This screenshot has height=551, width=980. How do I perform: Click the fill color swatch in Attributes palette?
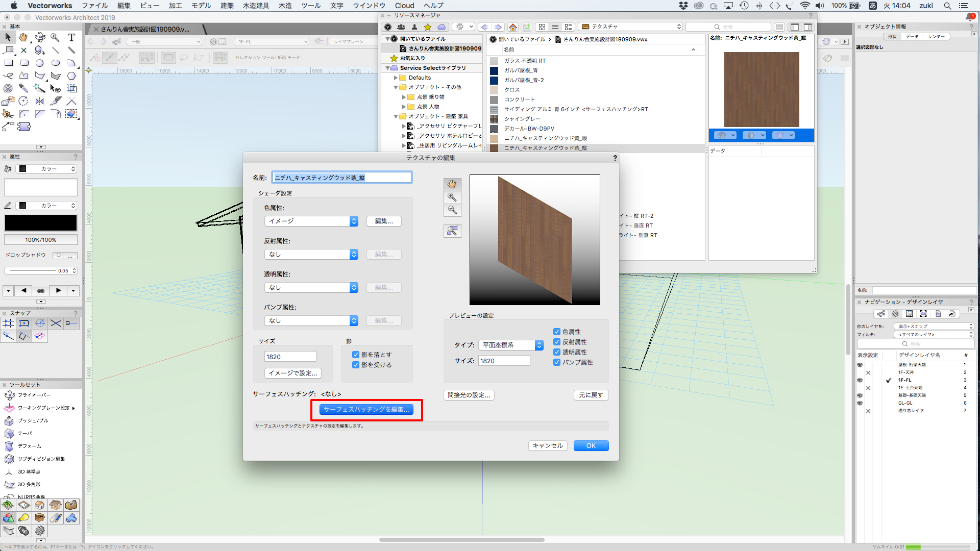tap(41, 188)
